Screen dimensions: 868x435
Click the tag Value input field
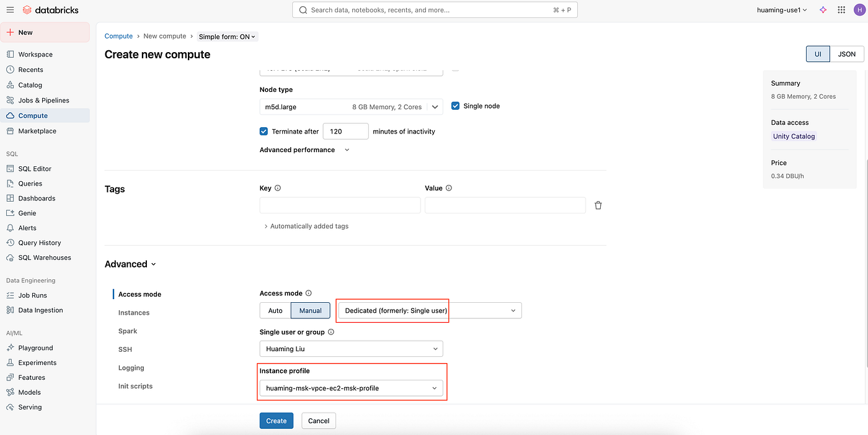(505, 205)
